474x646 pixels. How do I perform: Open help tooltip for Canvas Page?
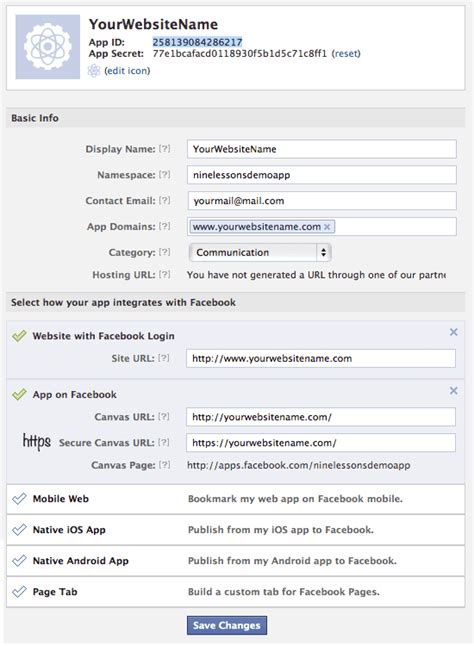[164, 465]
